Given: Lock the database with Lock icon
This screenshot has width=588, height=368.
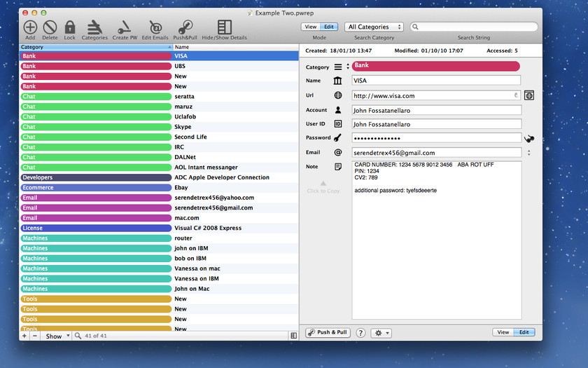Looking at the screenshot, I should click(70, 27).
